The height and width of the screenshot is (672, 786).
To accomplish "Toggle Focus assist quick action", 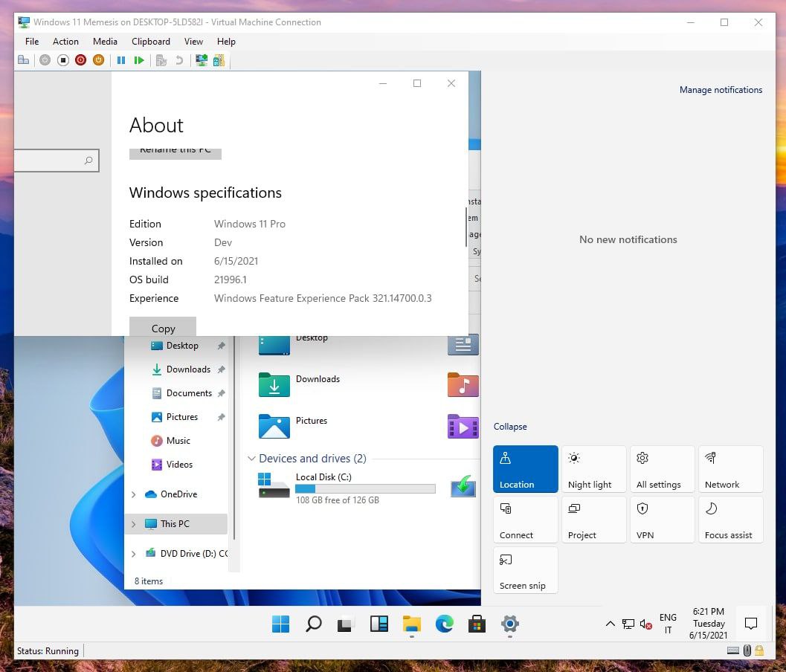I will (x=731, y=520).
